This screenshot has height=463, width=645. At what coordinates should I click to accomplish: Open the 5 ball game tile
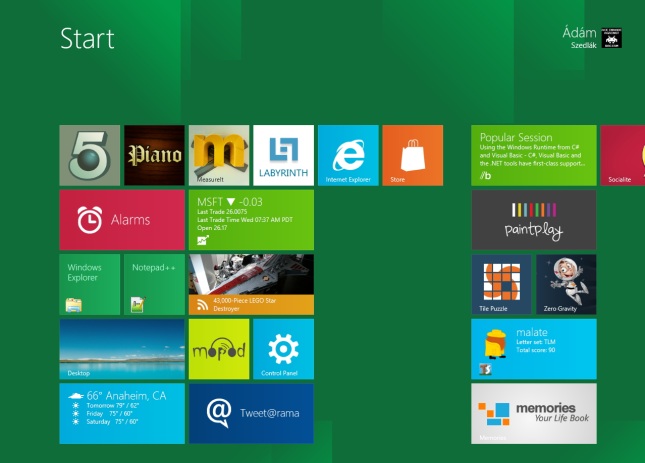click(90, 155)
